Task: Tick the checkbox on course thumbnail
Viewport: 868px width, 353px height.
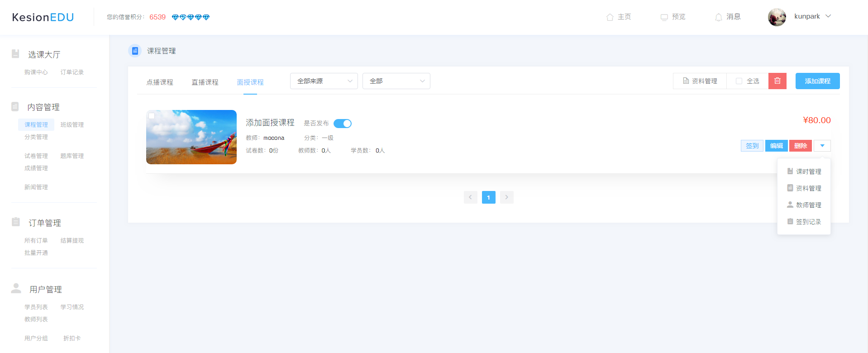Action: 152,116
